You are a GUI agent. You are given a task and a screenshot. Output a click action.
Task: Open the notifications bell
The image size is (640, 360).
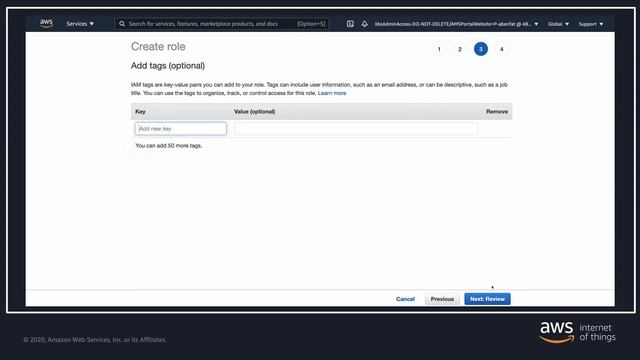[364, 24]
